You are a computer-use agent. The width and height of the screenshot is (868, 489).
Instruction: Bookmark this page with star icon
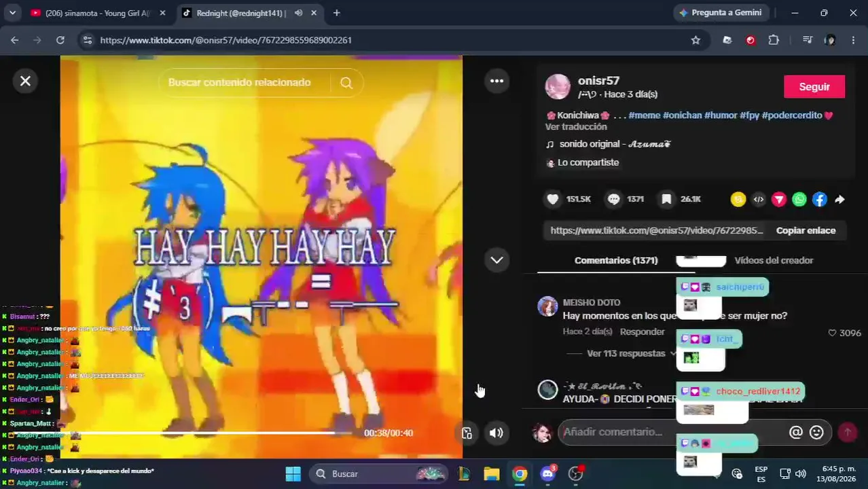[695, 40]
